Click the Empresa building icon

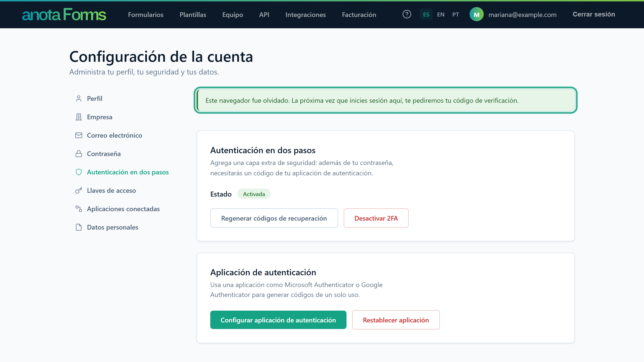[x=79, y=117]
